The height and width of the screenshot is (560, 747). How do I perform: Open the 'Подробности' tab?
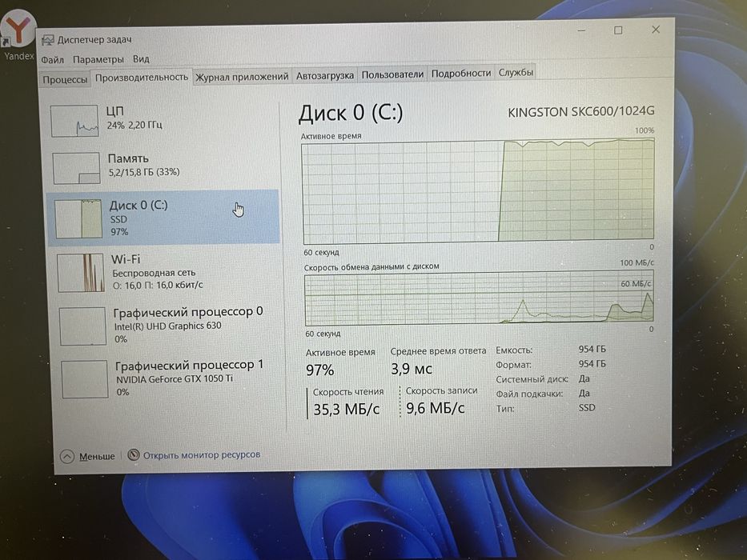[460, 74]
